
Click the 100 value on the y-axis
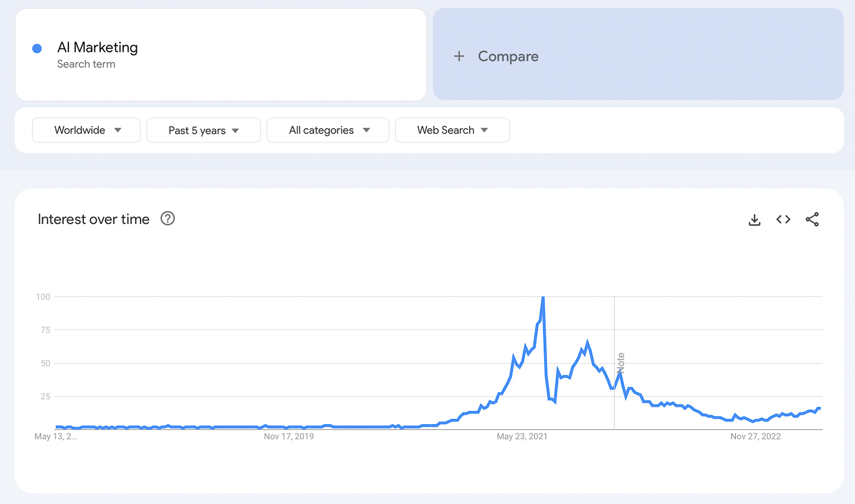[43, 297]
